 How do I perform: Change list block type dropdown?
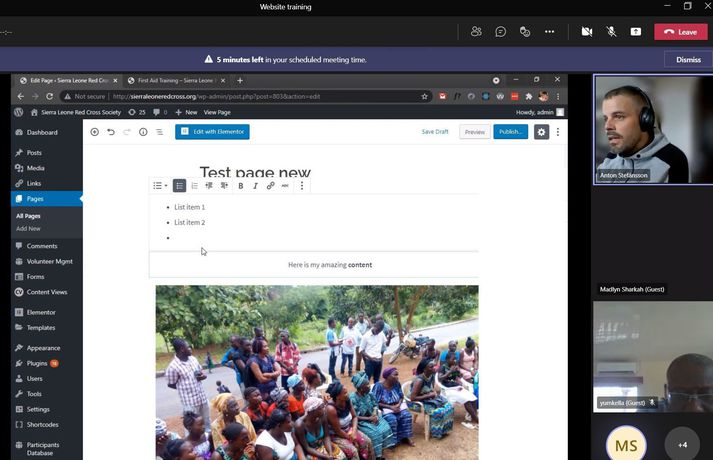[160, 185]
